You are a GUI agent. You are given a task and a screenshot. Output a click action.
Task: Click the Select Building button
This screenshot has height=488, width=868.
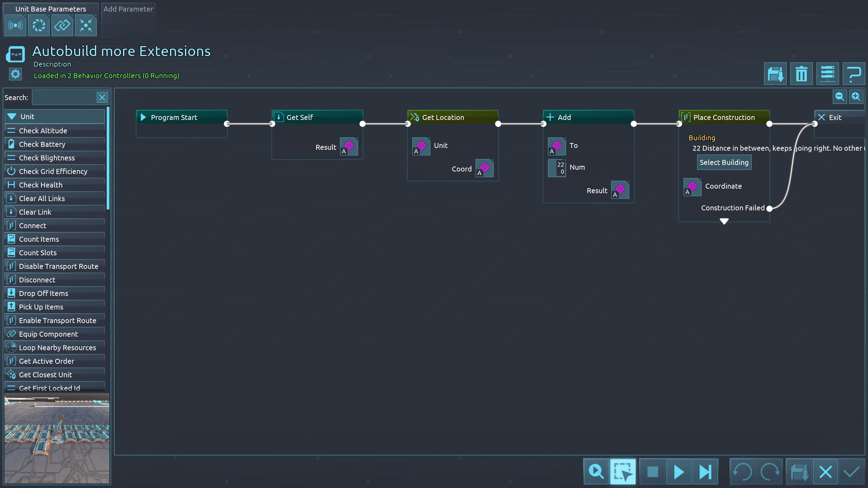click(724, 162)
